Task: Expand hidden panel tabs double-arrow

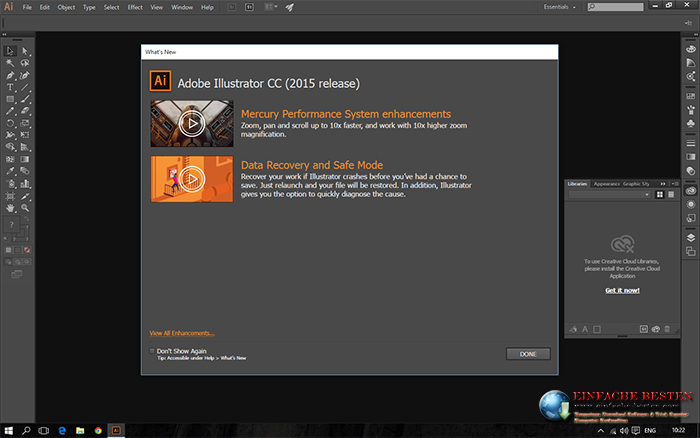Action: (x=663, y=184)
